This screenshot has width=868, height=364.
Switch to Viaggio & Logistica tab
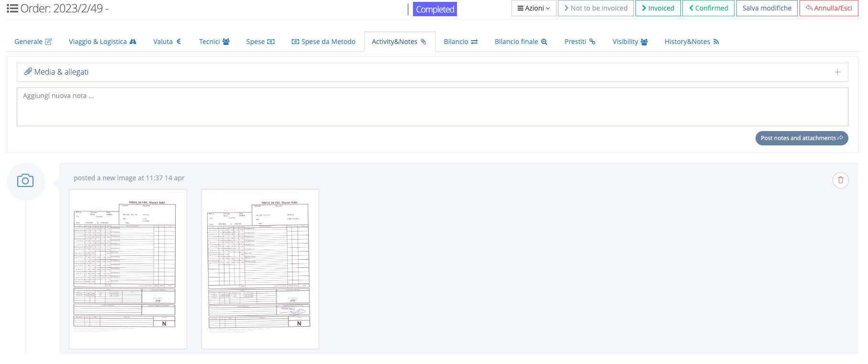pyautogui.click(x=102, y=42)
